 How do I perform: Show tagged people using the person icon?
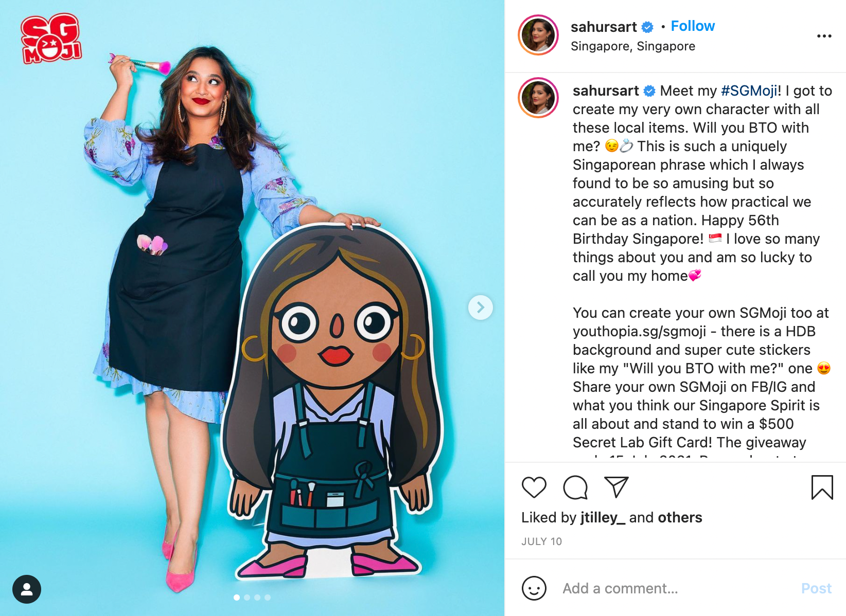[27, 589]
